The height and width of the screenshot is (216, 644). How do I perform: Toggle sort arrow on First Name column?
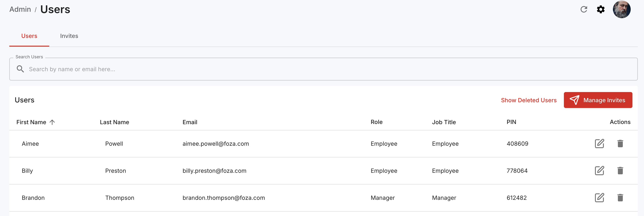52,122
